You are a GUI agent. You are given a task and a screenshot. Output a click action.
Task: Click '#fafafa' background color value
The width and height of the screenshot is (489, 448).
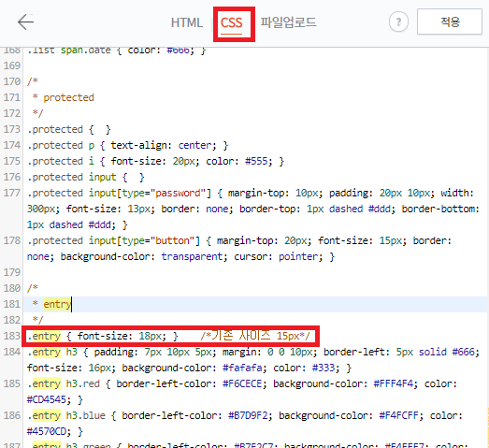242,368
